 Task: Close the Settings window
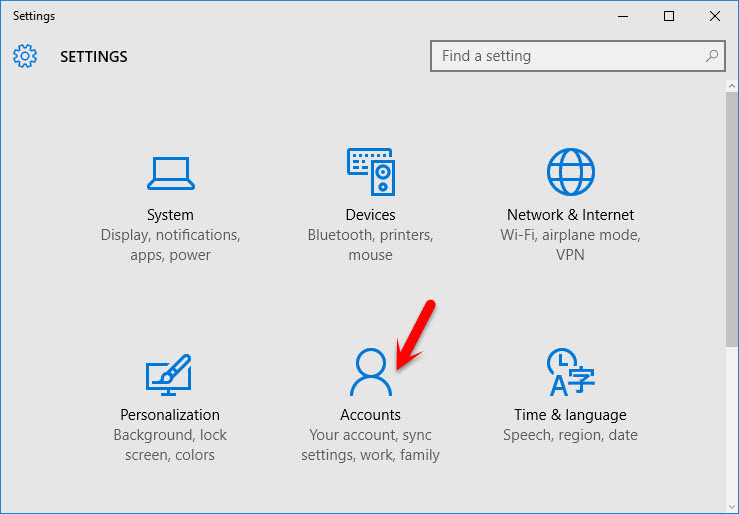pos(714,16)
